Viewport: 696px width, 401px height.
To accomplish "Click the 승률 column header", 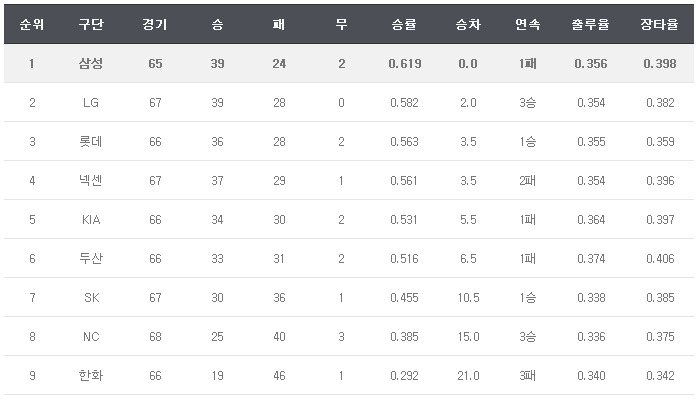I will point(405,24).
